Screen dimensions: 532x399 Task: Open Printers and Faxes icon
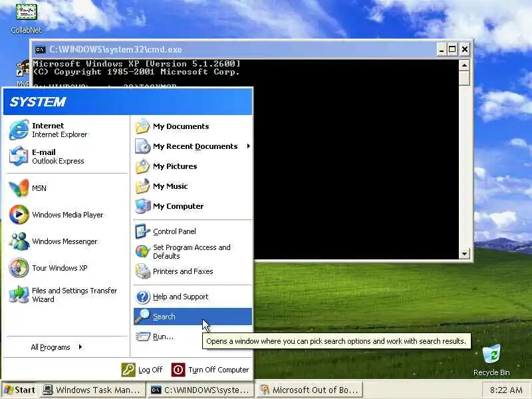coord(142,271)
